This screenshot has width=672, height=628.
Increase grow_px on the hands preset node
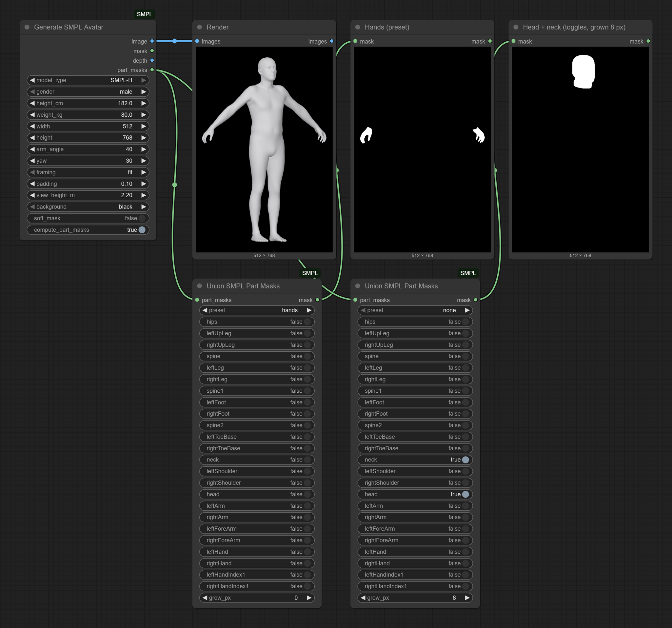(x=309, y=598)
